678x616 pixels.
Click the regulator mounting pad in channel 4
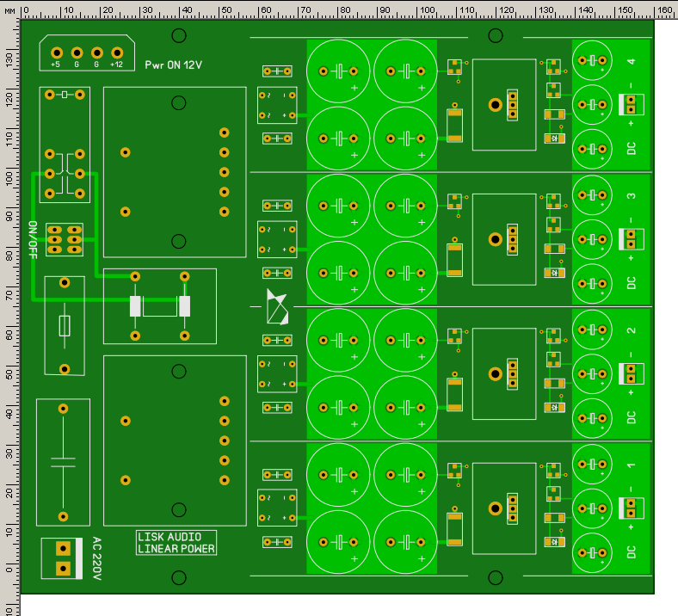[x=495, y=105]
